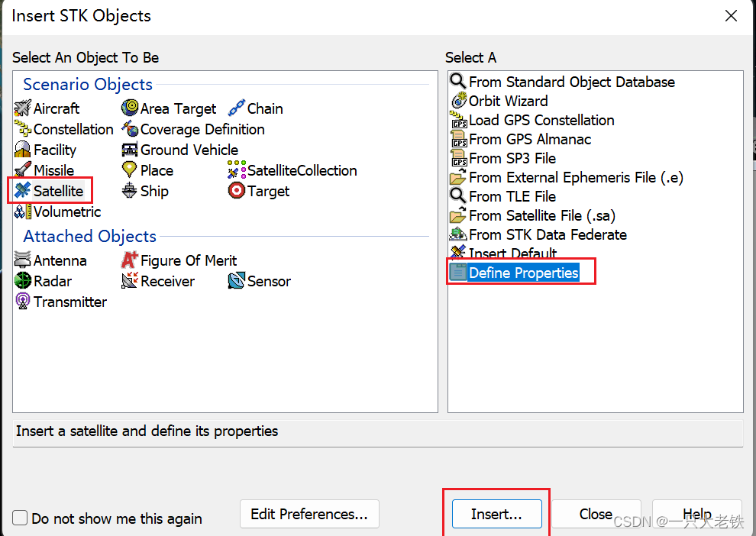Select the Figure Of Merit icon
The height and width of the screenshot is (536, 756).
(x=130, y=260)
